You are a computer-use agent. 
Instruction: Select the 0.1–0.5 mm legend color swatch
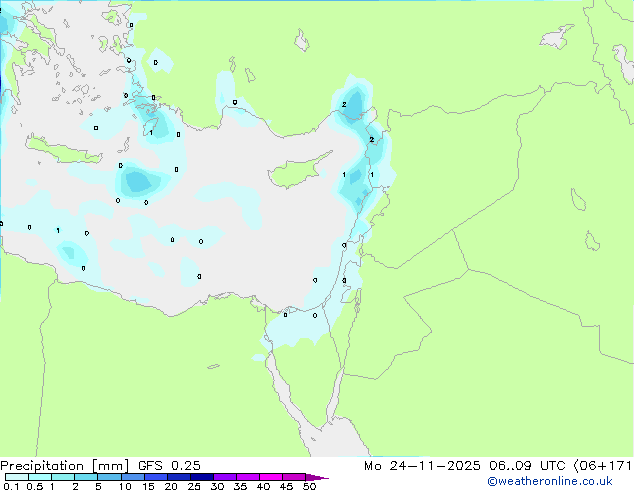(17, 477)
